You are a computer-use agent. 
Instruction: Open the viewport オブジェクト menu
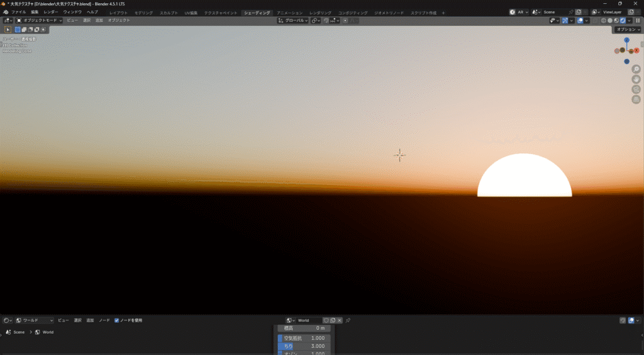[x=119, y=21]
